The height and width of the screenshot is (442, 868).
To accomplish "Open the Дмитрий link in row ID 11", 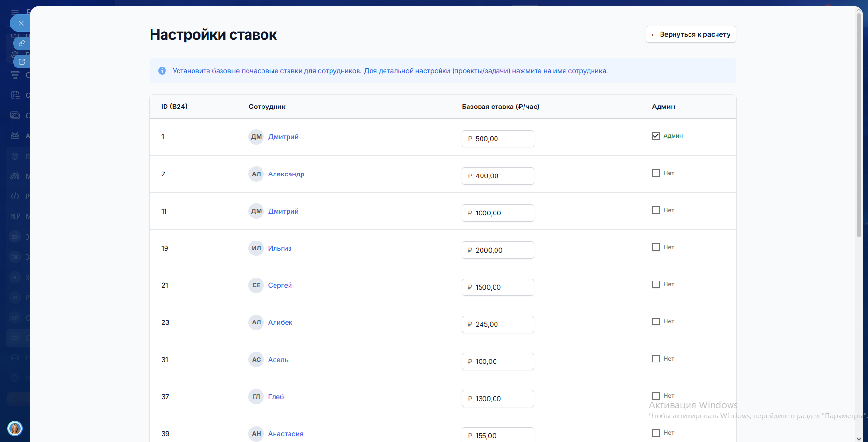I will pyautogui.click(x=283, y=211).
